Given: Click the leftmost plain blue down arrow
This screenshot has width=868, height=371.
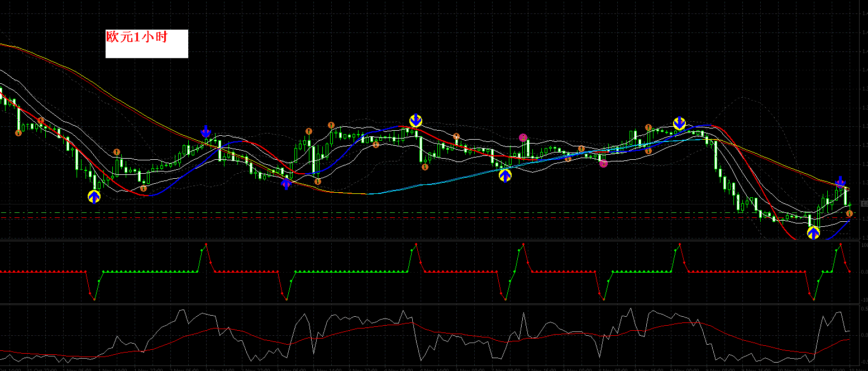Looking at the screenshot, I should coord(206,131).
